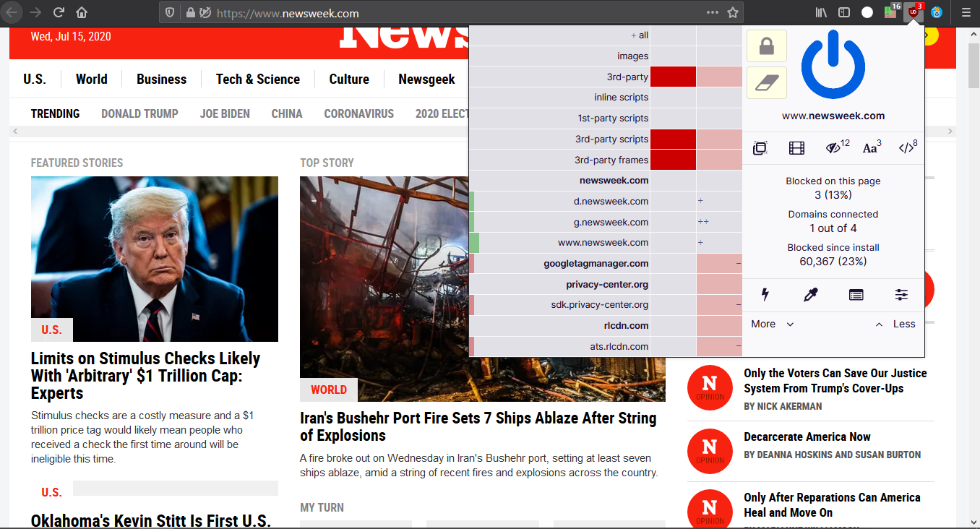980x529 pixels.
Task: Toggle large media element blocking
Action: (796, 148)
